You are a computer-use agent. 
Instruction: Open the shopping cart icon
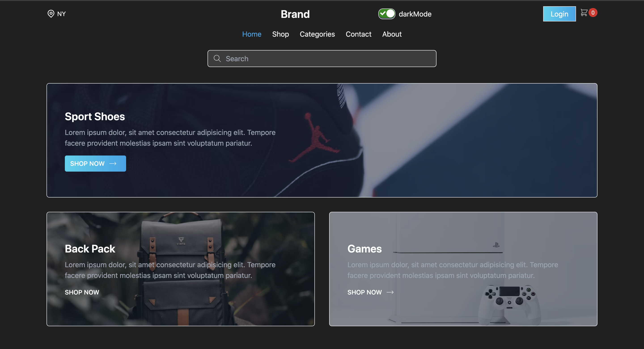click(x=584, y=13)
